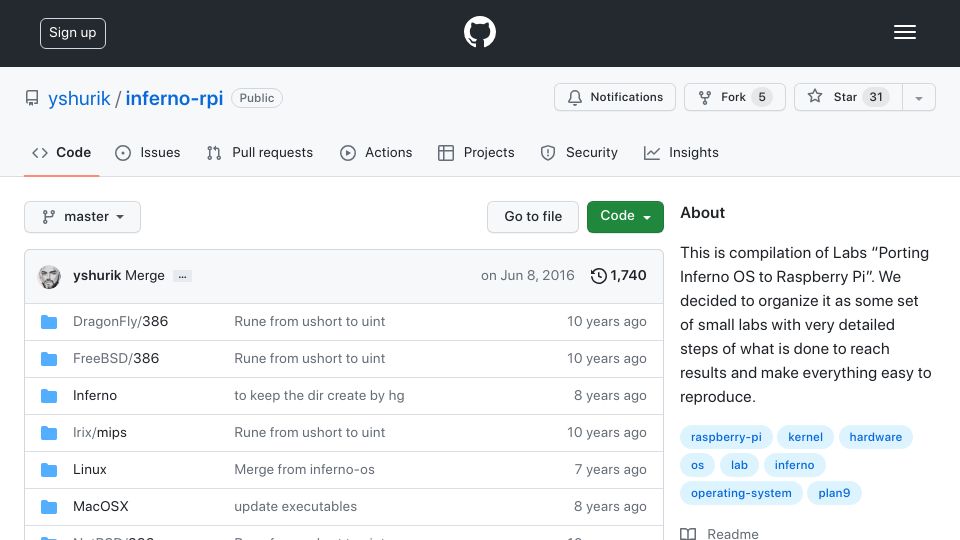The width and height of the screenshot is (960, 540).
Task: Click the inferno topic tag
Action: coord(794,465)
